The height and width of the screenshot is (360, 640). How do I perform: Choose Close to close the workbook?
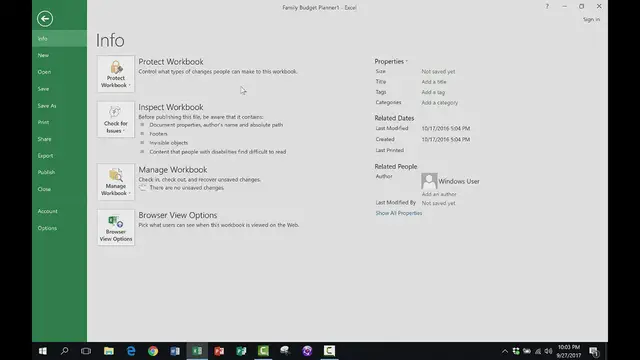60,189
